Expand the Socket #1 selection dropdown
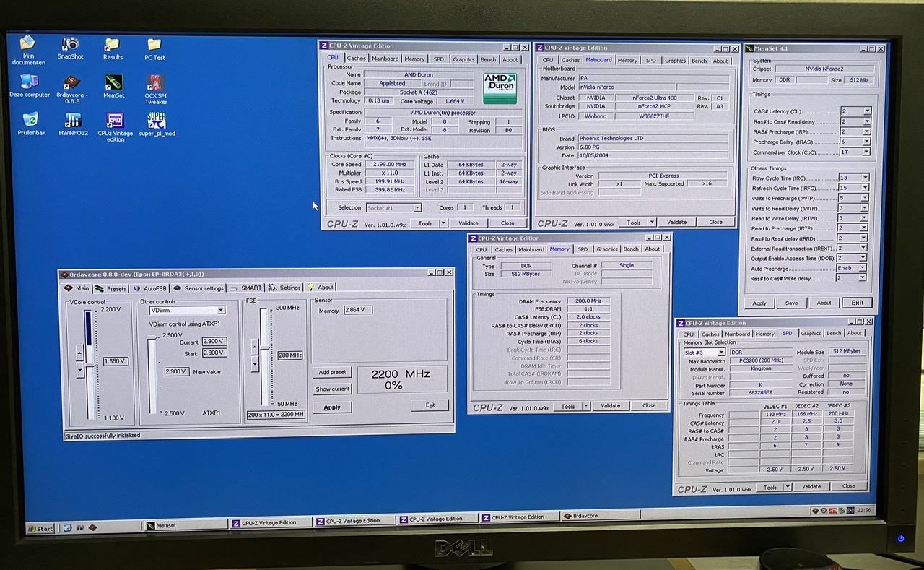Screen dimensions: 924x570 417,208
